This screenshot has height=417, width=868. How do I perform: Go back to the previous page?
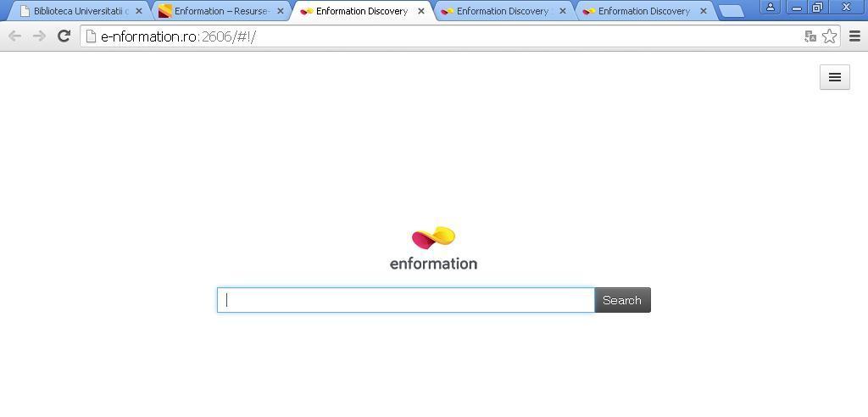click(x=15, y=36)
